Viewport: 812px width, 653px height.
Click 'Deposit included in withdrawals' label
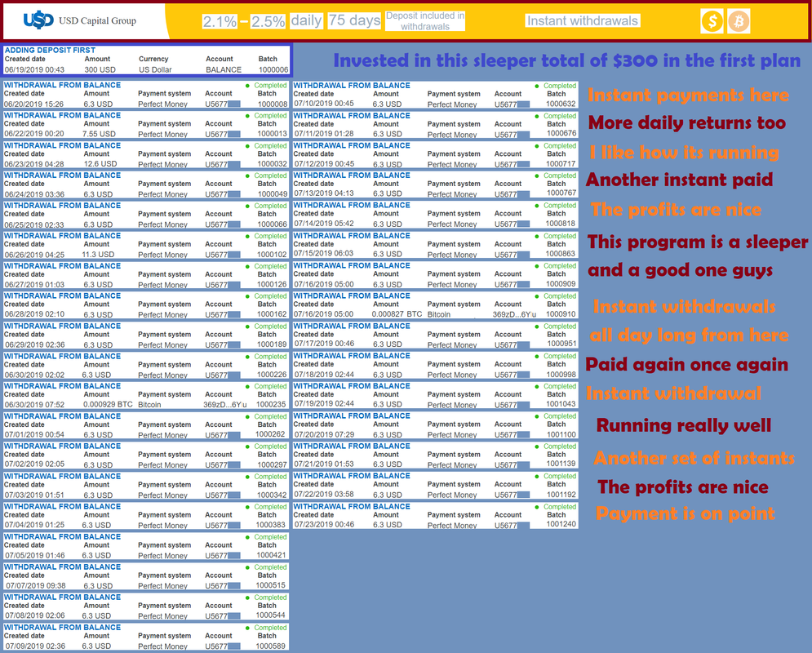point(425,20)
